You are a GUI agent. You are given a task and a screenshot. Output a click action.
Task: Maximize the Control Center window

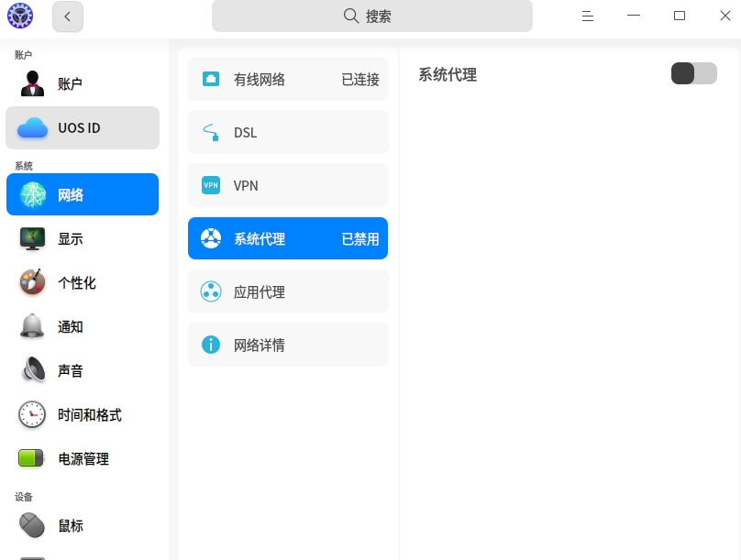pos(679,16)
